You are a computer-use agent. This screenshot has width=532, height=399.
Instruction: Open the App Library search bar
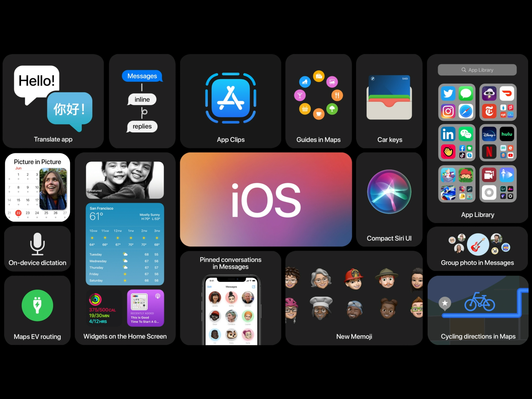click(481, 70)
